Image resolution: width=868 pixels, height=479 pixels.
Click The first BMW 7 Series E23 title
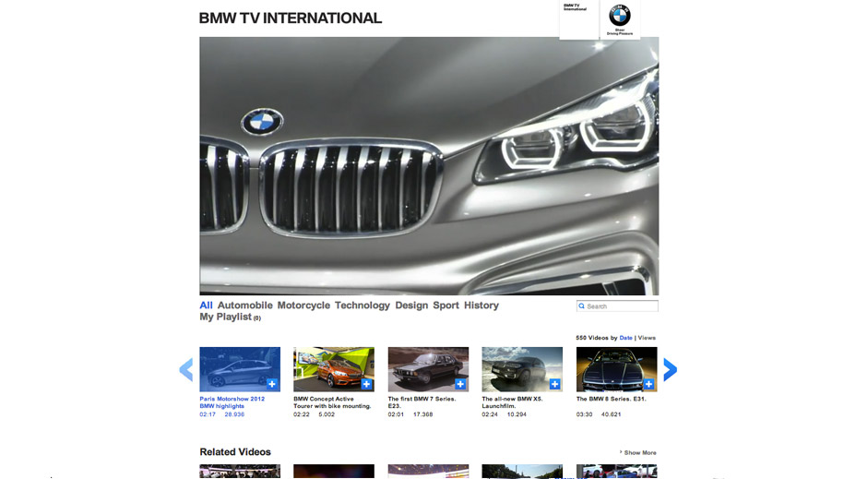pyautogui.click(x=422, y=402)
